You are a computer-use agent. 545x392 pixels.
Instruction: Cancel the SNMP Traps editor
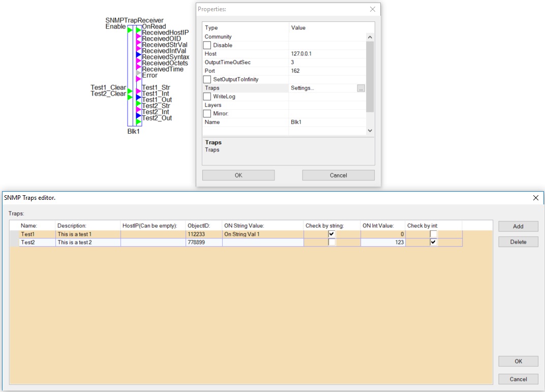[518, 379]
